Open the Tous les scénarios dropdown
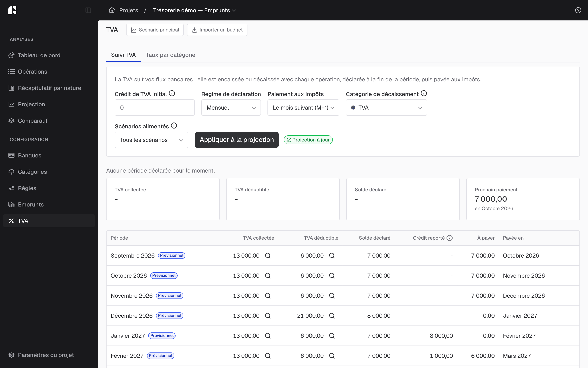Image resolution: width=588 pixels, height=368 pixels. point(151,140)
